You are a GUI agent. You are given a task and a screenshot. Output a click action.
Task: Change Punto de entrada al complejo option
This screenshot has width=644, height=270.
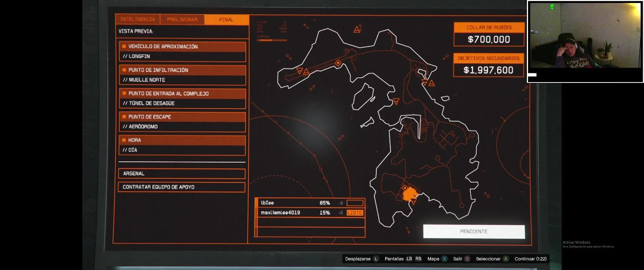pyautogui.click(x=182, y=99)
